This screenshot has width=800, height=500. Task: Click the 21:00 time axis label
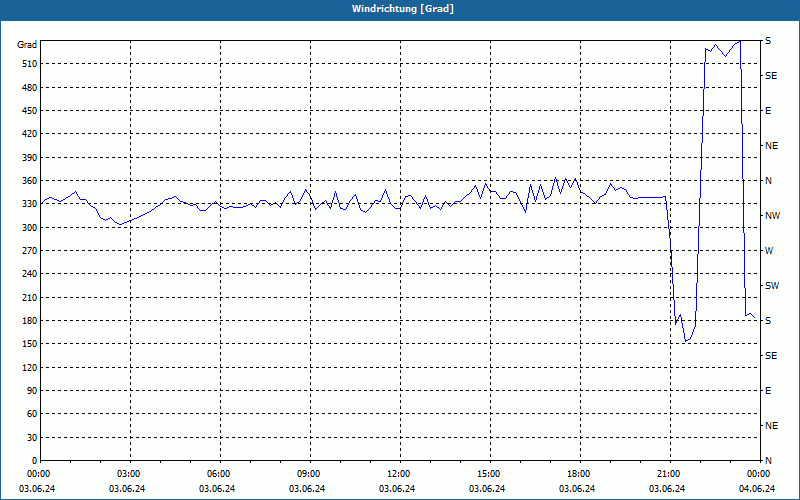click(x=668, y=474)
